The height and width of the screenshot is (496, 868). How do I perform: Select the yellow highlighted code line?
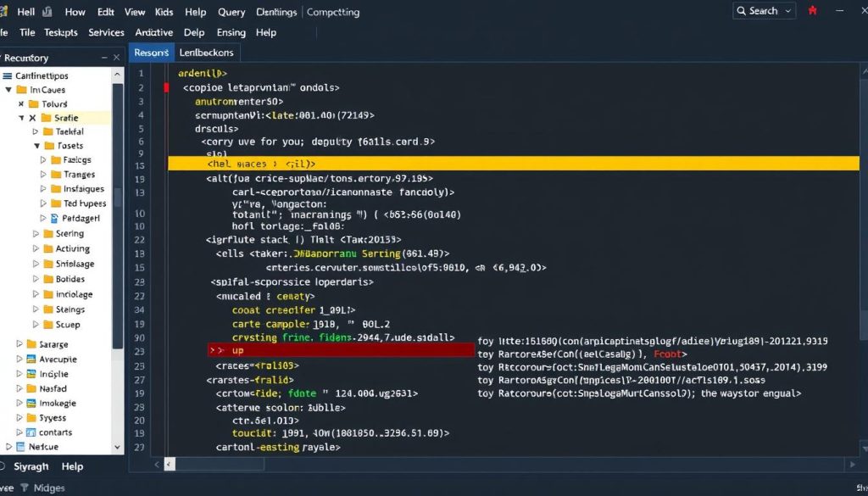pos(514,164)
